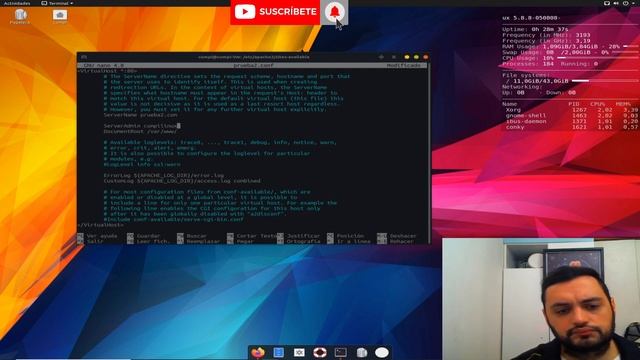Click the 'Salir' shortcut in nano
The height and width of the screenshot is (360, 640).
[91, 242]
